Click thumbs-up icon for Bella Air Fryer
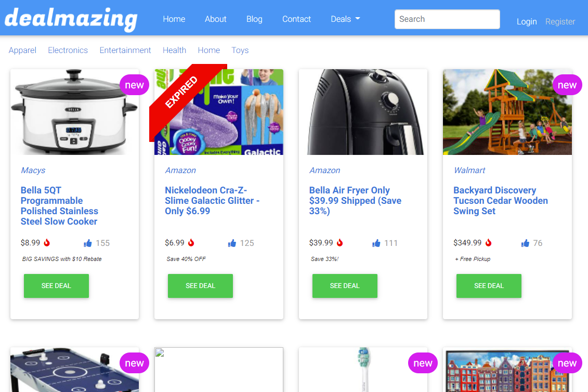The height and width of the screenshot is (392, 588). [376, 243]
